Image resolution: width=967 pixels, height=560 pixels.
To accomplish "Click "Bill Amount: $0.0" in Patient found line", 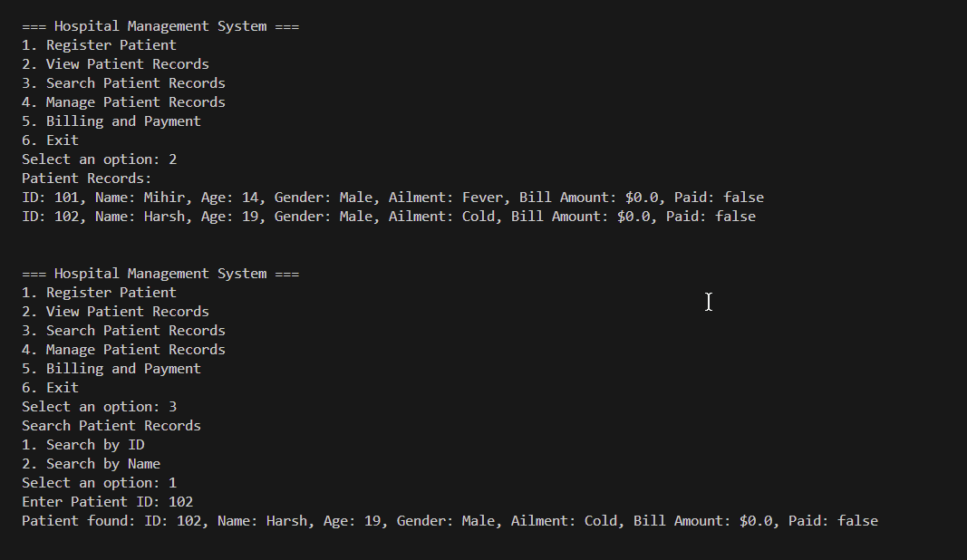I will click(702, 521).
